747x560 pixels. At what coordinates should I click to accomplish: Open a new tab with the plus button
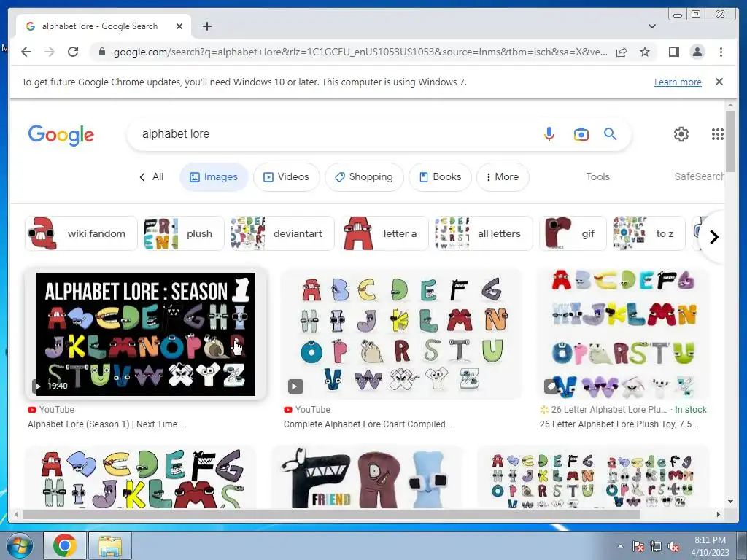tap(206, 26)
